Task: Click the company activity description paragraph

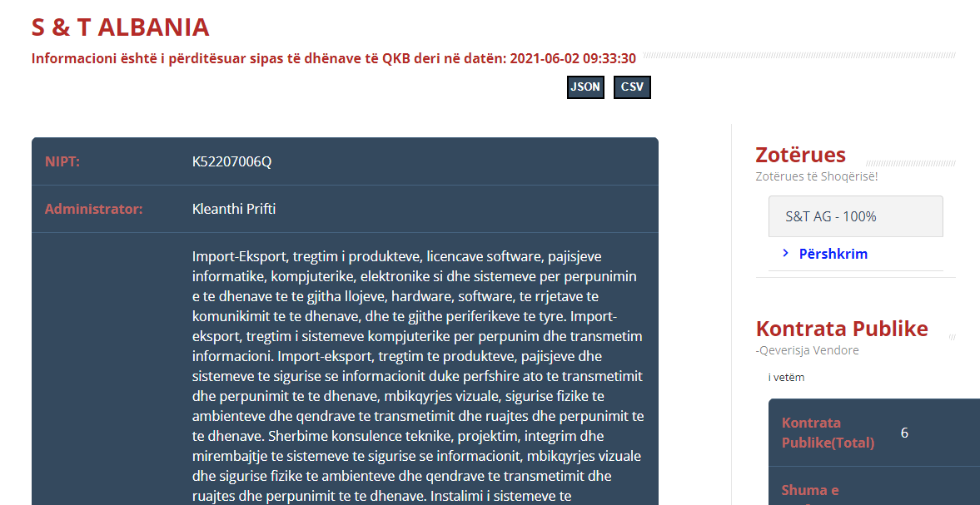Action: 418,376
